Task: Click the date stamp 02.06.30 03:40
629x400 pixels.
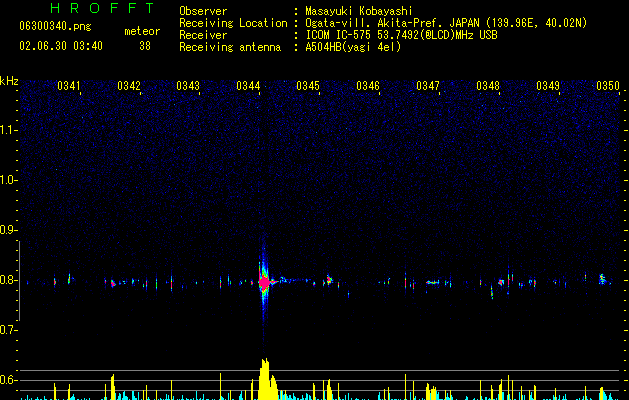Action: [61, 46]
